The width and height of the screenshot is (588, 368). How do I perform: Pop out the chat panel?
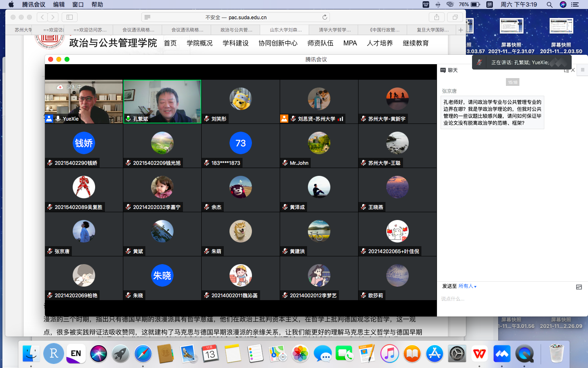coord(566,70)
